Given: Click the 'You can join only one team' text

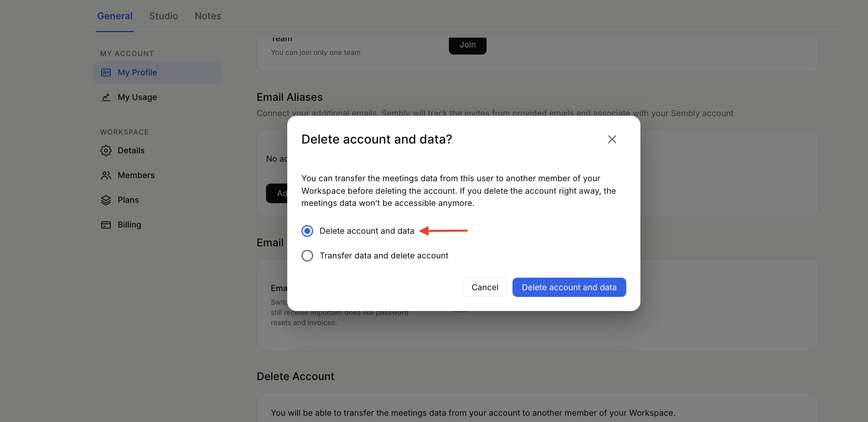Looking at the screenshot, I should click(x=315, y=53).
